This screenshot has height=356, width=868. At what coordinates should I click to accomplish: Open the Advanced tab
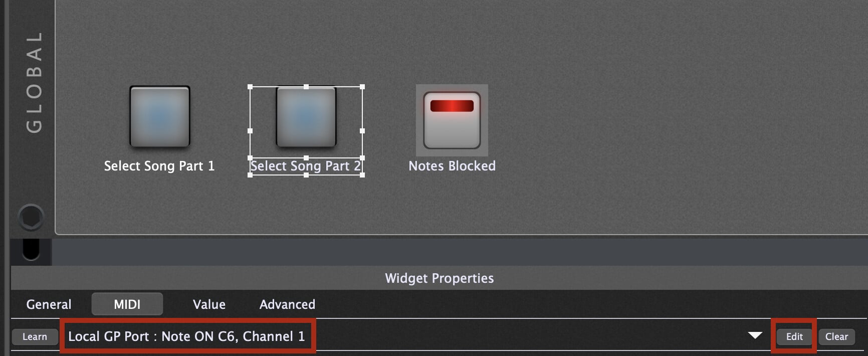287,304
